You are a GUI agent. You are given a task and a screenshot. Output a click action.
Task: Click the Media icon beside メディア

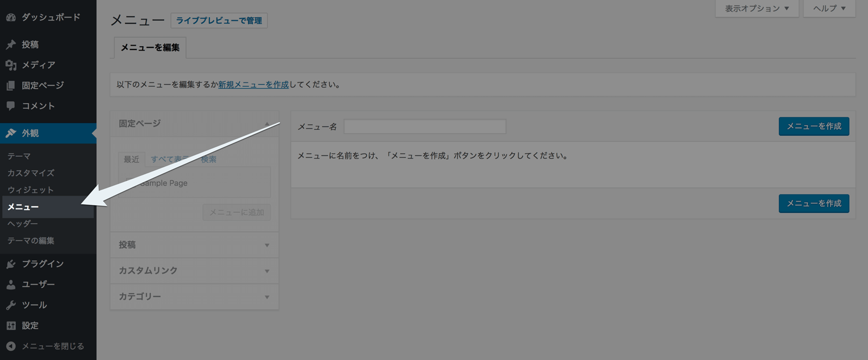(x=11, y=65)
